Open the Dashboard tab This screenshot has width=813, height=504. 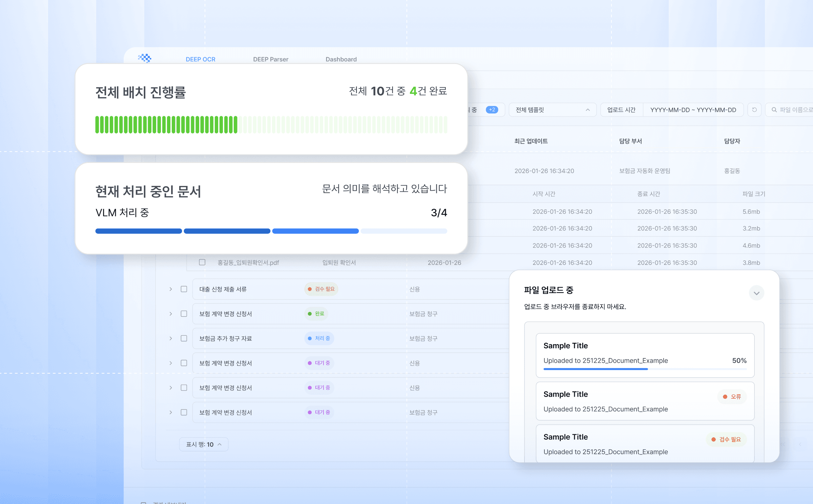(341, 59)
